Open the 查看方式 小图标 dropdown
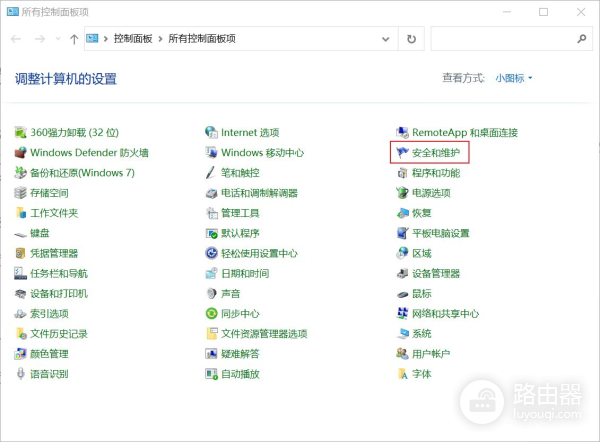The image size is (600, 442). click(x=514, y=78)
